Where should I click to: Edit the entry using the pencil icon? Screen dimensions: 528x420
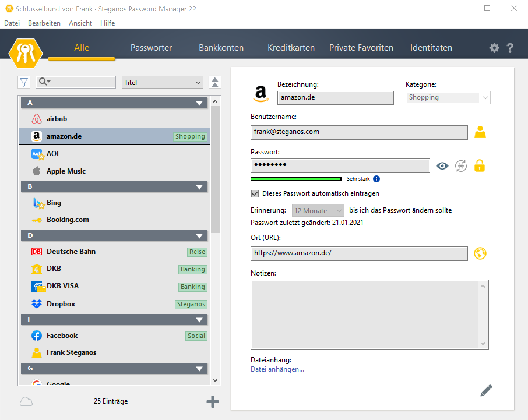486,391
